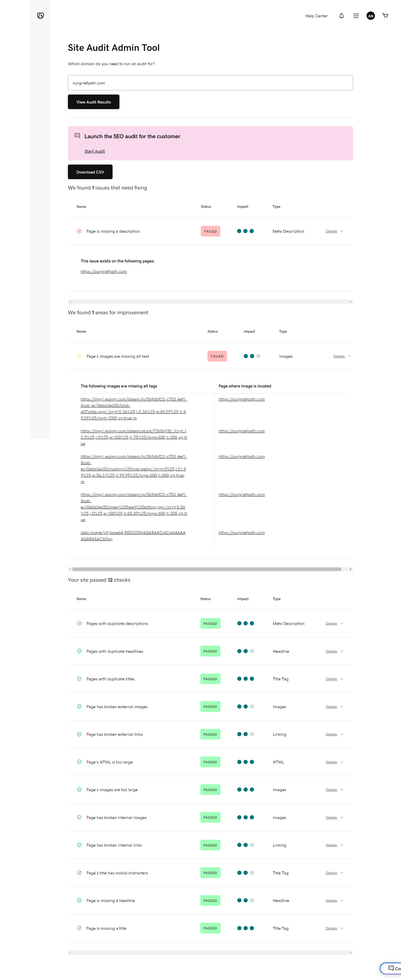Click the green check beside duplicate titles
401x980 pixels.
[x=79, y=679]
